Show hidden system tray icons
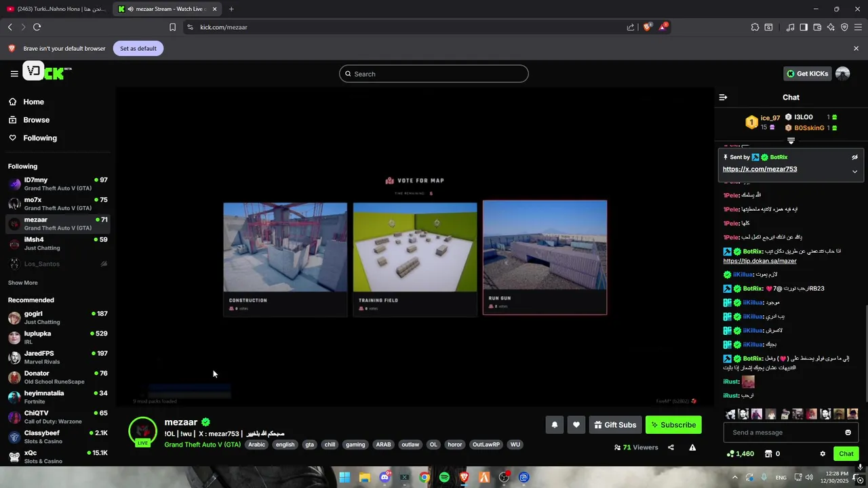This screenshot has width=868, height=488. pos(734,477)
